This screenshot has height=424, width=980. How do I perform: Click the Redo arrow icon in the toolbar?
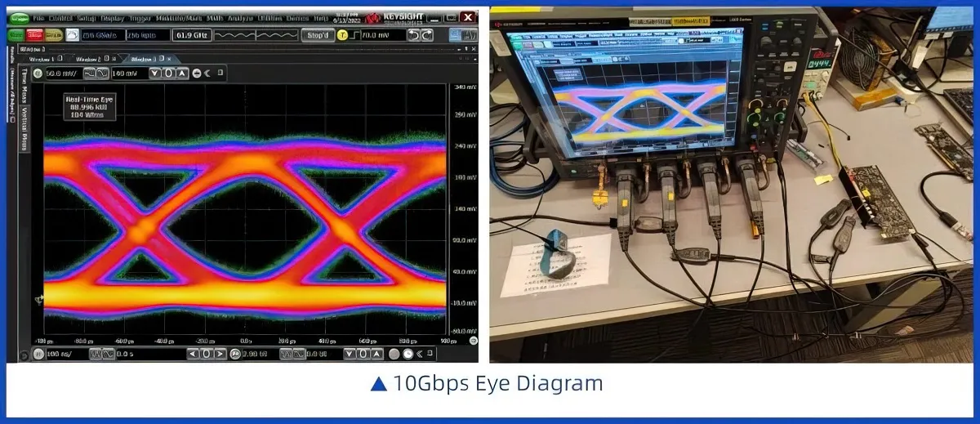[x=428, y=35]
